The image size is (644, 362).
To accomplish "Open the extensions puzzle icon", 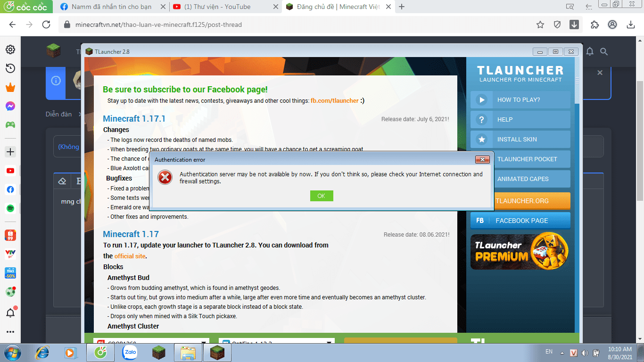I will (594, 25).
